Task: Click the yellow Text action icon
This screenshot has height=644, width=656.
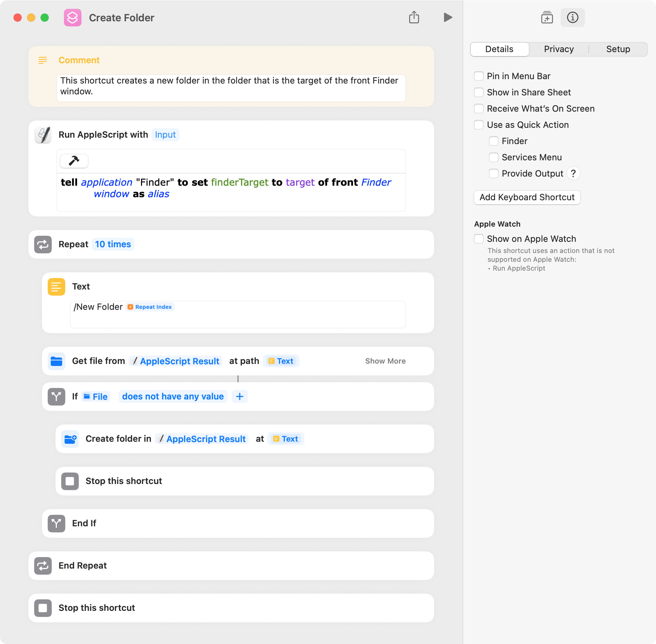Action: (x=56, y=286)
